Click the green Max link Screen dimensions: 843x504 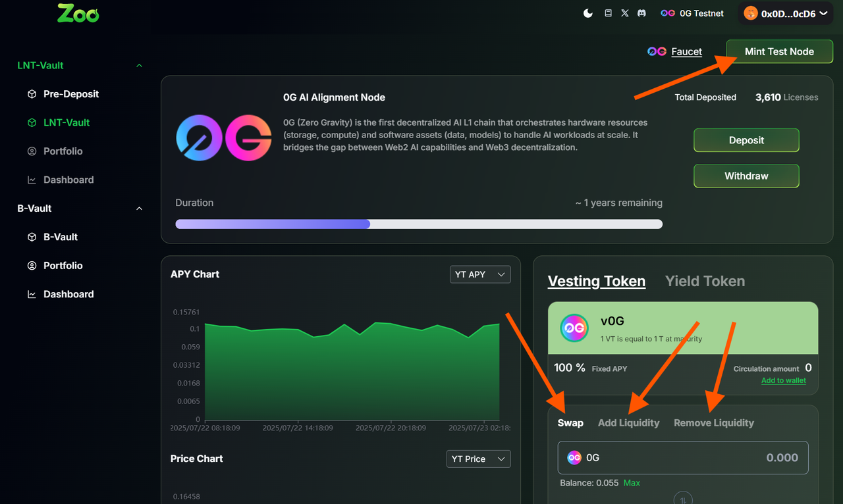click(632, 483)
